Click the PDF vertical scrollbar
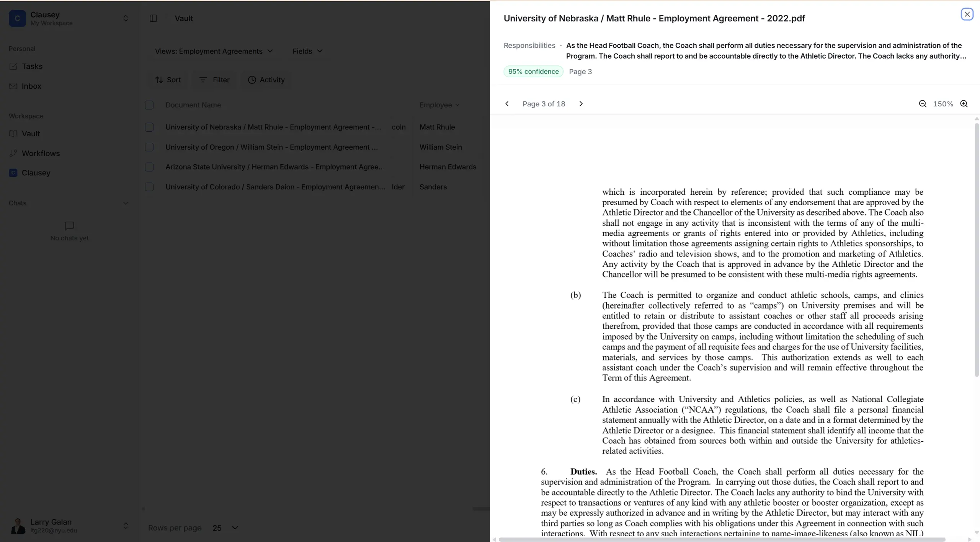 pyautogui.click(x=976, y=249)
